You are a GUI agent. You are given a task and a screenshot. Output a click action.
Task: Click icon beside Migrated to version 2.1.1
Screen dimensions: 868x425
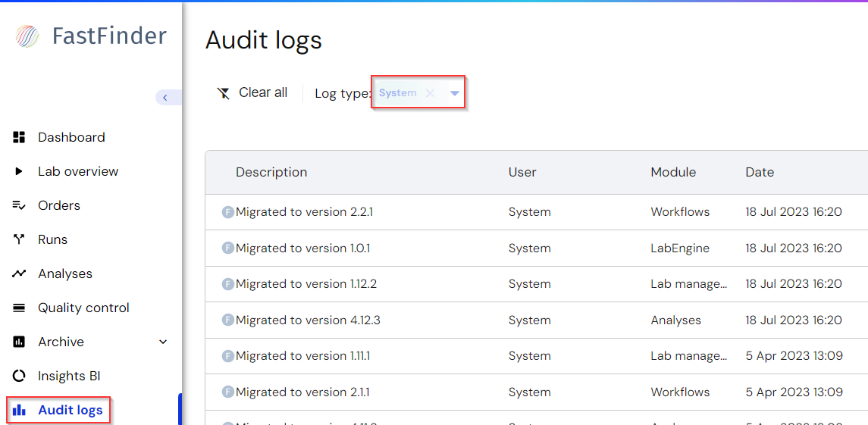228,392
